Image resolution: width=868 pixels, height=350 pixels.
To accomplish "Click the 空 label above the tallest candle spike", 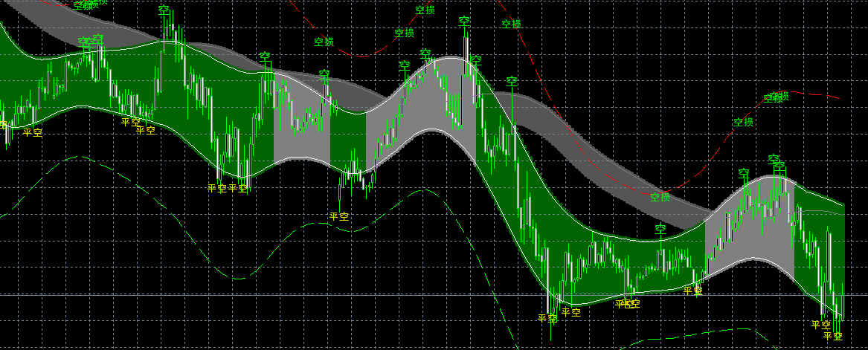I will (x=464, y=21).
